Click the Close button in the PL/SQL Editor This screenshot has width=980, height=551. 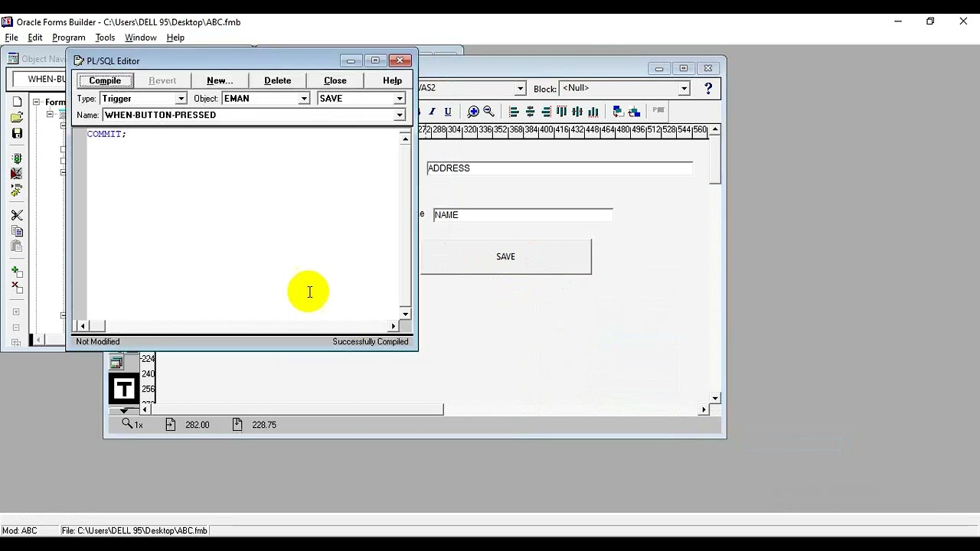tap(335, 80)
